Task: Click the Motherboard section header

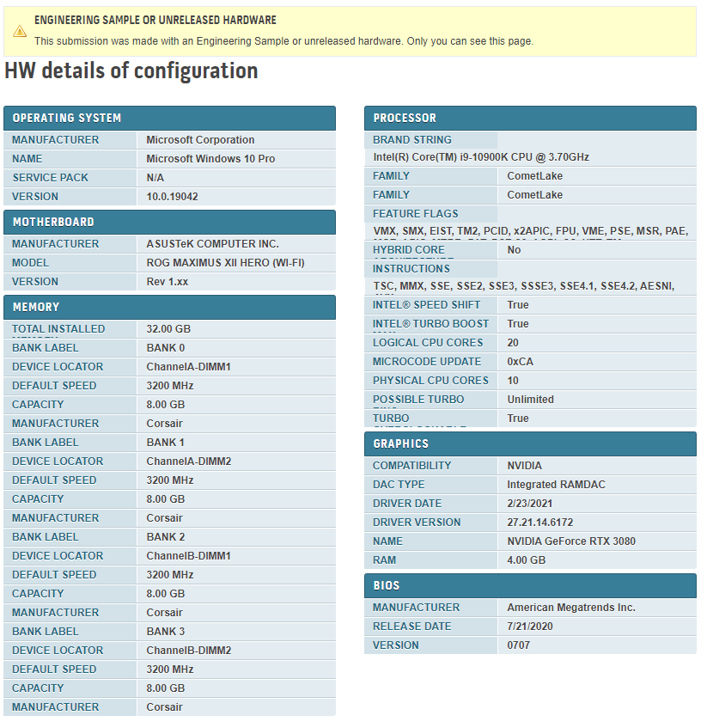Action: 53,222
